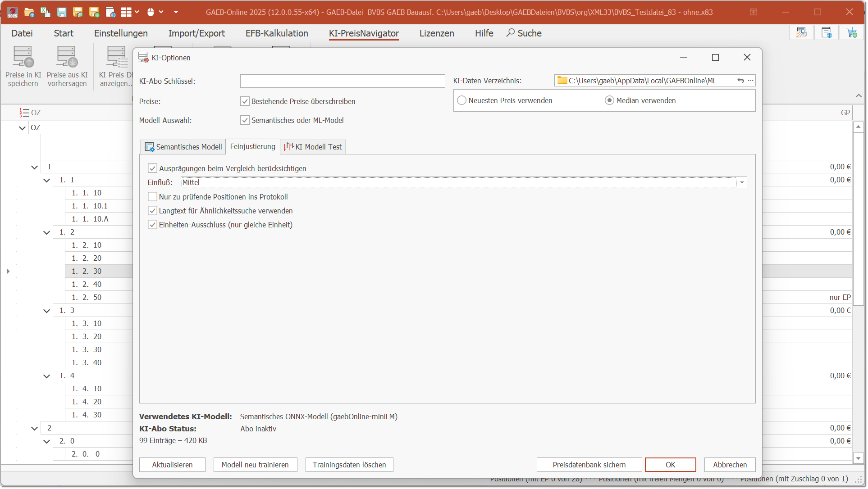Click the save-with-green-arrow icon

[94, 12]
